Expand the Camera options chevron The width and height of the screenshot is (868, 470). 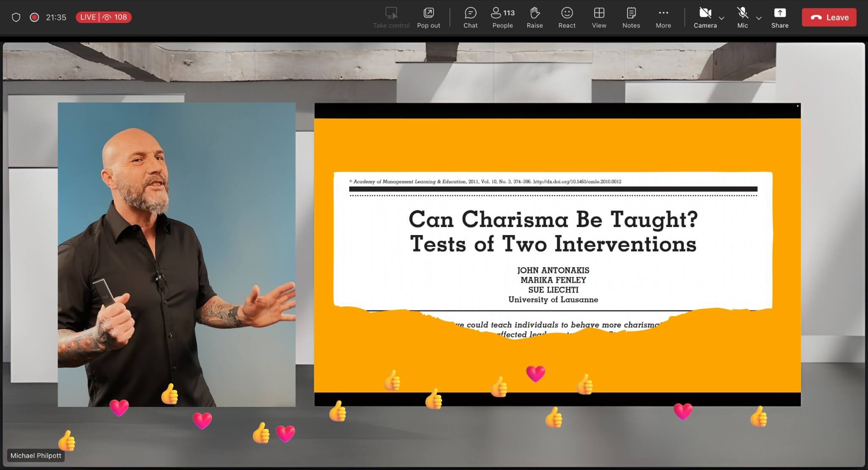722,18
